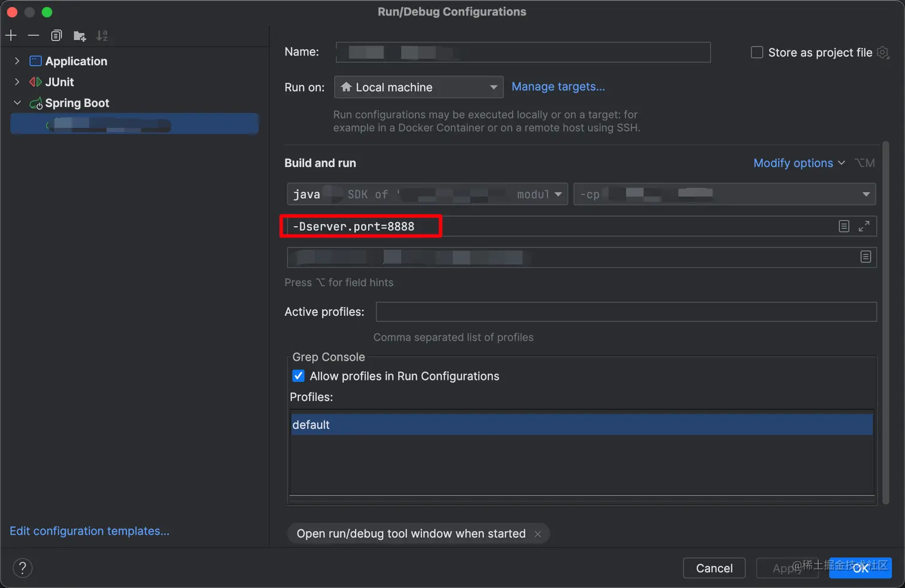This screenshot has height=588, width=905.
Task: Click into the Active profiles field
Action: [626, 312]
